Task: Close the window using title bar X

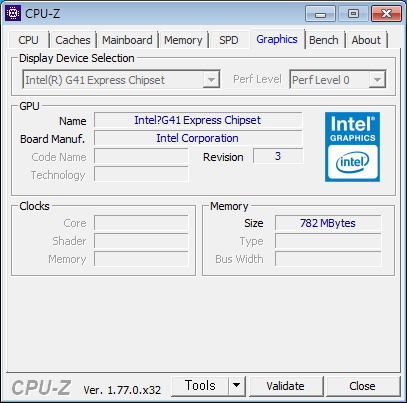Action: pyautogui.click(x=386, y=14)
